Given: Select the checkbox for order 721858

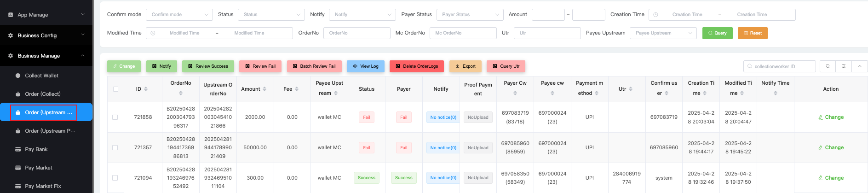Looking at the screenshot, I should coord(115,117).
